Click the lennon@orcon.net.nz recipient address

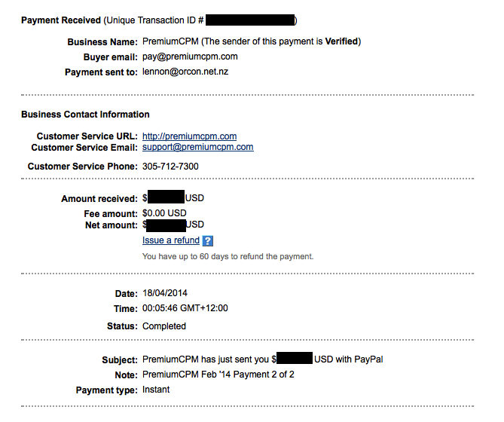pyautogui.click(x=185, y=72)
